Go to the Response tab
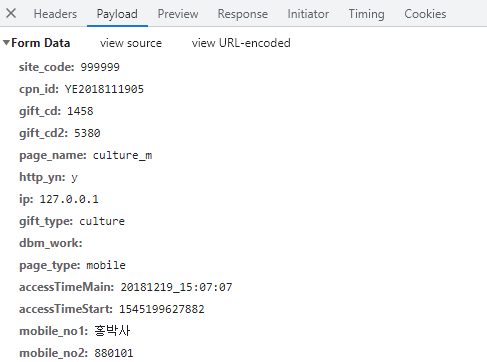The height and width of the screenshot is (362, 487). [x=243, y=14]
